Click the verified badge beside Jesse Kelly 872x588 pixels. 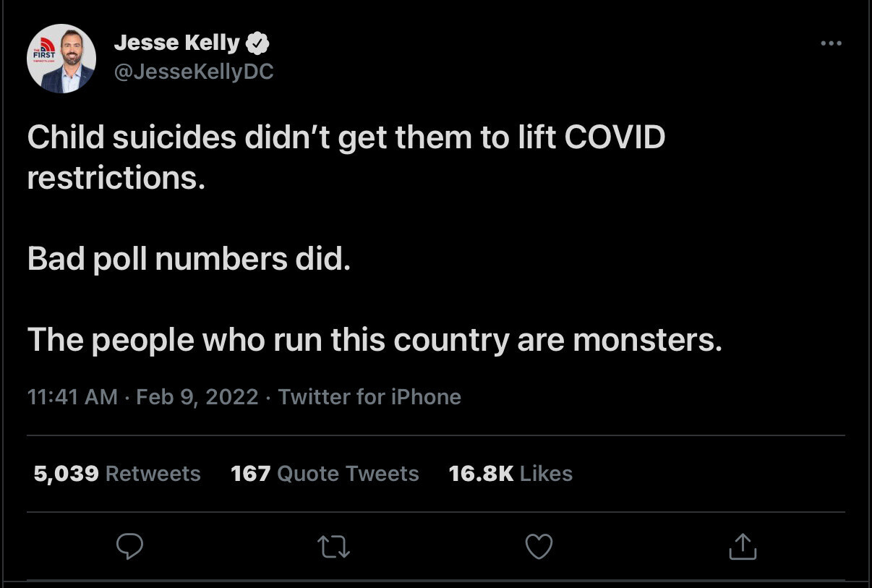point(257,44)
